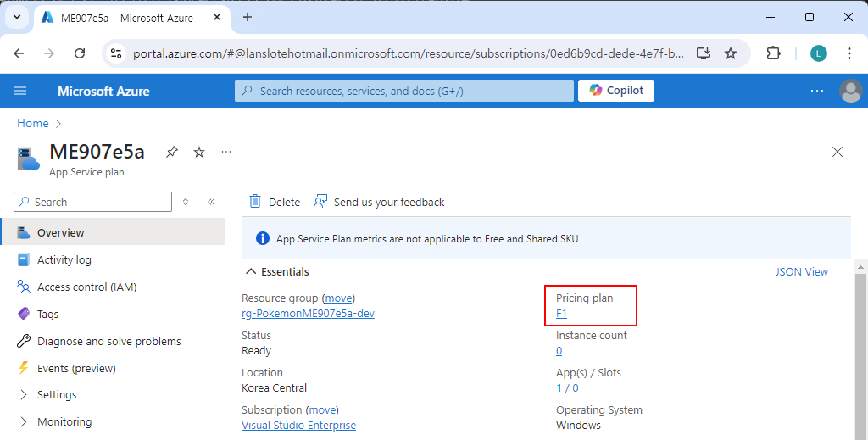Bookmark this page with the star icon
The height and width of the screenshot is (440, 868).
tap(731, 53)
